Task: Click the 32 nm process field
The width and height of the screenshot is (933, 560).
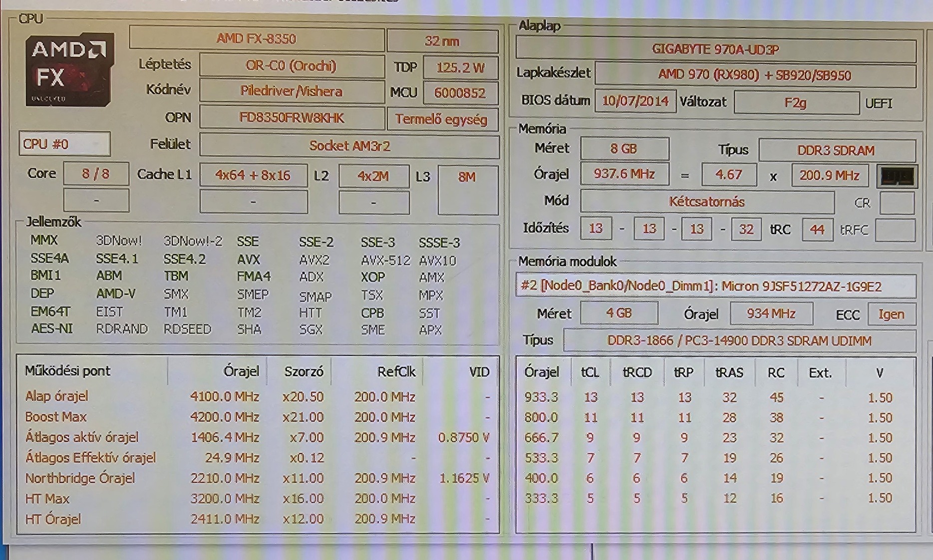Action: pos(442,41)
